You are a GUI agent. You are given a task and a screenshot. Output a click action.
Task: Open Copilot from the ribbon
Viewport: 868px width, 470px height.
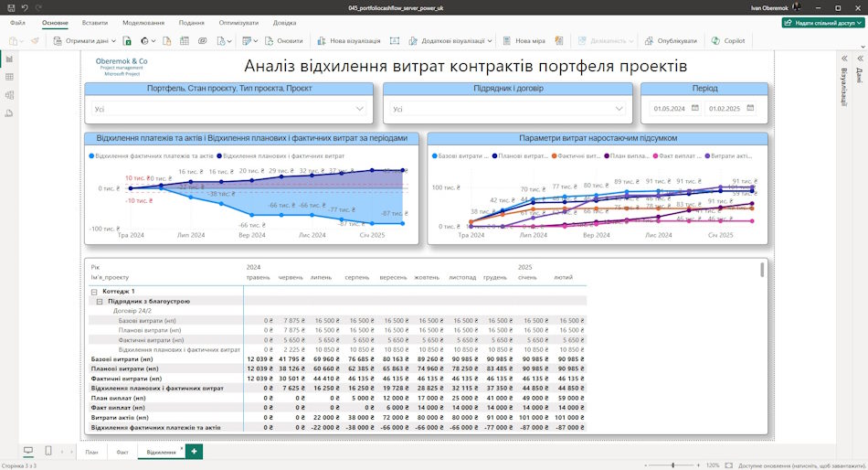click(728, 40)
